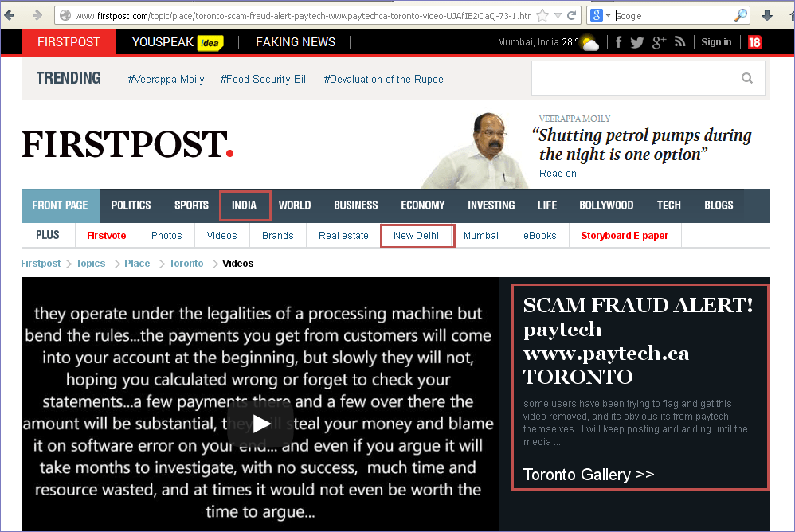Select BUSINESS navigation item
This screenshot has height=532, width=795.
point(356,205)
